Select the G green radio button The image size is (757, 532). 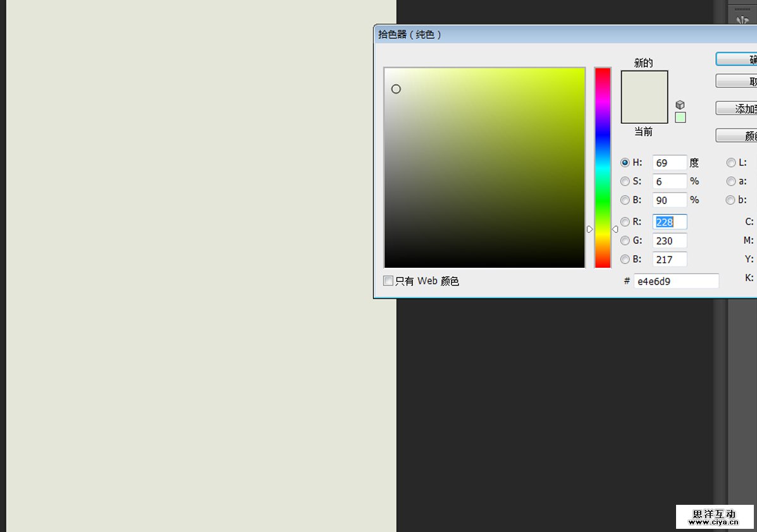coord(625,240)
